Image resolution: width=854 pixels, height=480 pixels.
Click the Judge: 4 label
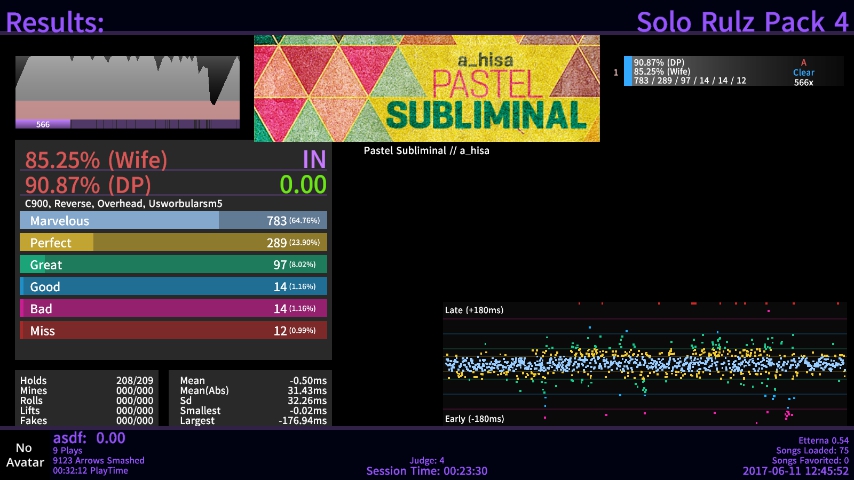(427, 461)
